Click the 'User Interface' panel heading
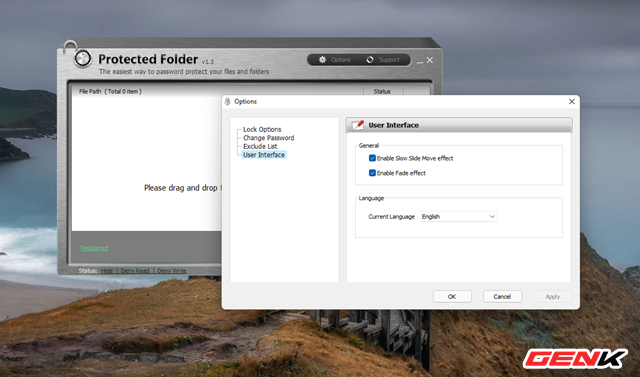 tap(393, 125)
